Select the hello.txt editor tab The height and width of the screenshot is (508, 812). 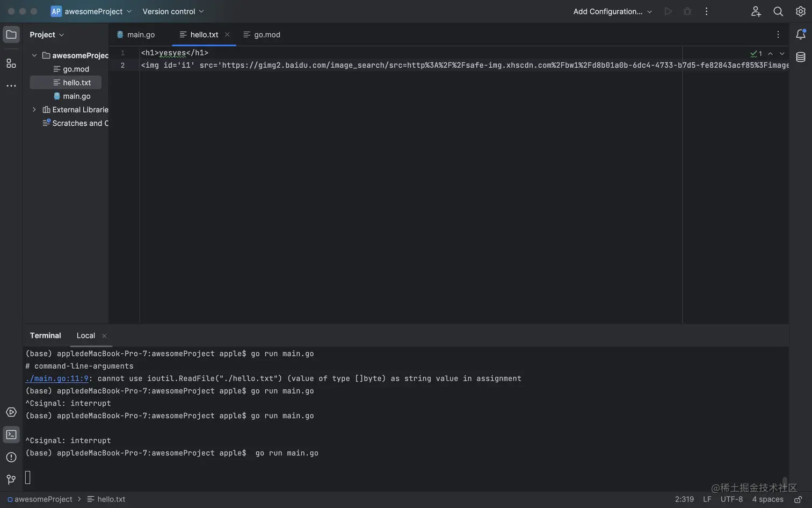click(204, 34)
